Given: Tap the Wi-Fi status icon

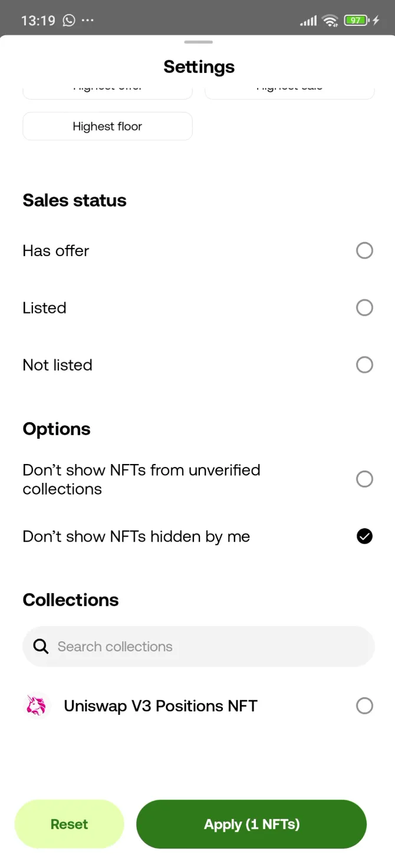Looking at the screenshot, I should (x=330, y=21).
